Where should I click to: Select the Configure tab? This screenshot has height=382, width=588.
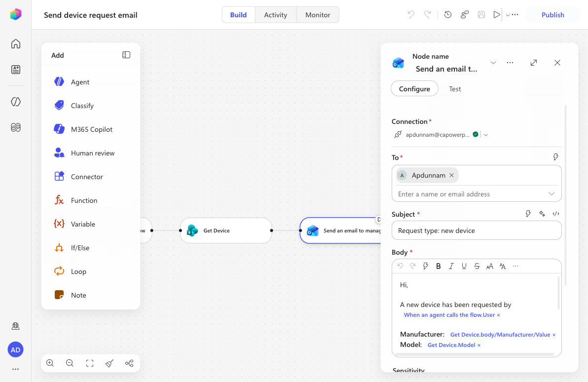[414, 88]
